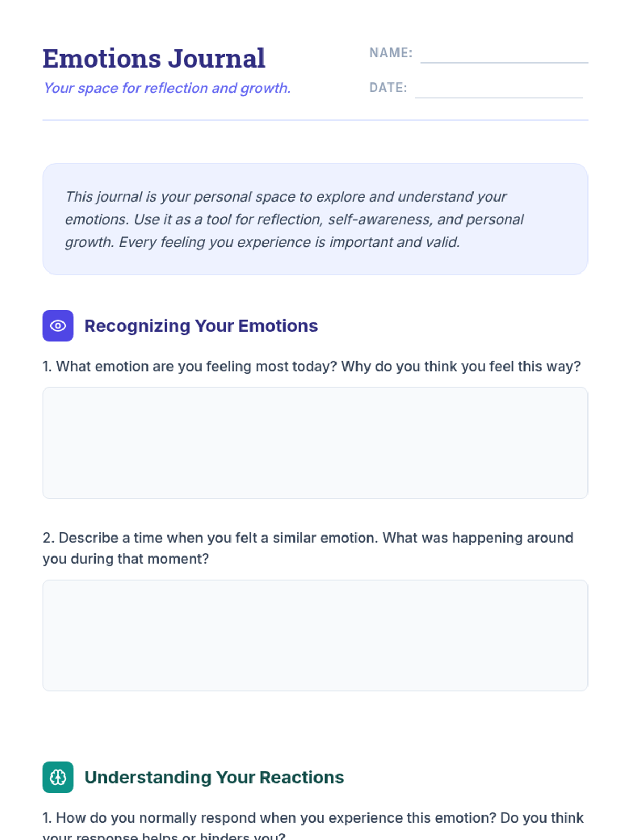This screenshot has height=840, width=630.
Task: Click the horizontal divider below the header
Action: point(315,120)
